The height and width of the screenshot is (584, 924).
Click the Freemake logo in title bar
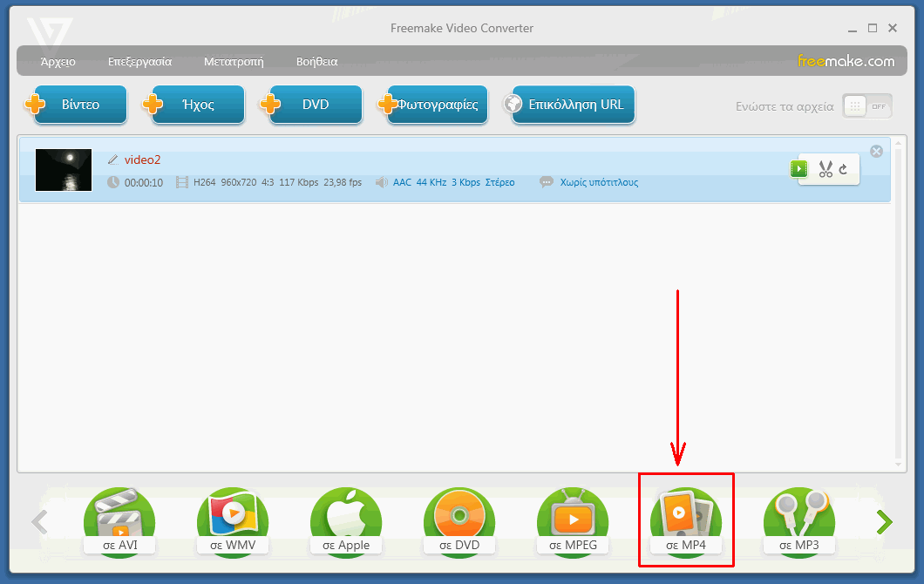pos(50,37)
